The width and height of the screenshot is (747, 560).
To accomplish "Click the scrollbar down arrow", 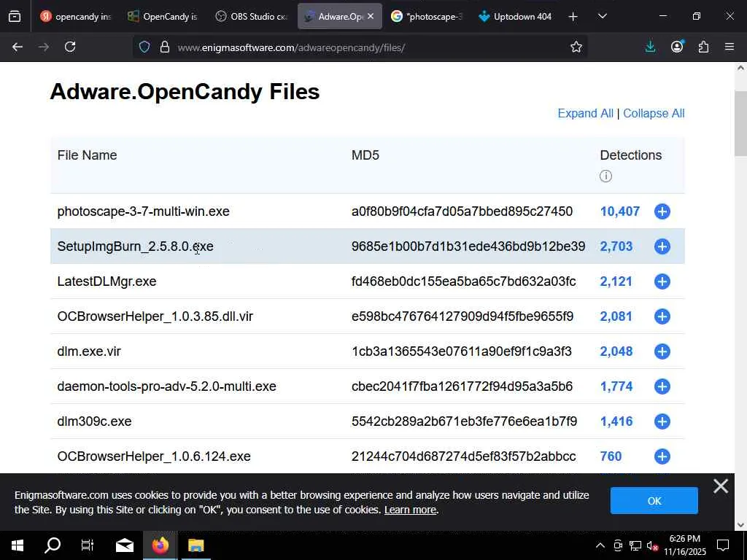I will 740,524.
